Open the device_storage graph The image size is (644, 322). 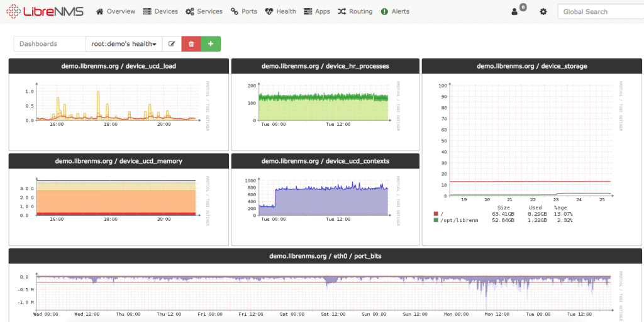point(528,152)
